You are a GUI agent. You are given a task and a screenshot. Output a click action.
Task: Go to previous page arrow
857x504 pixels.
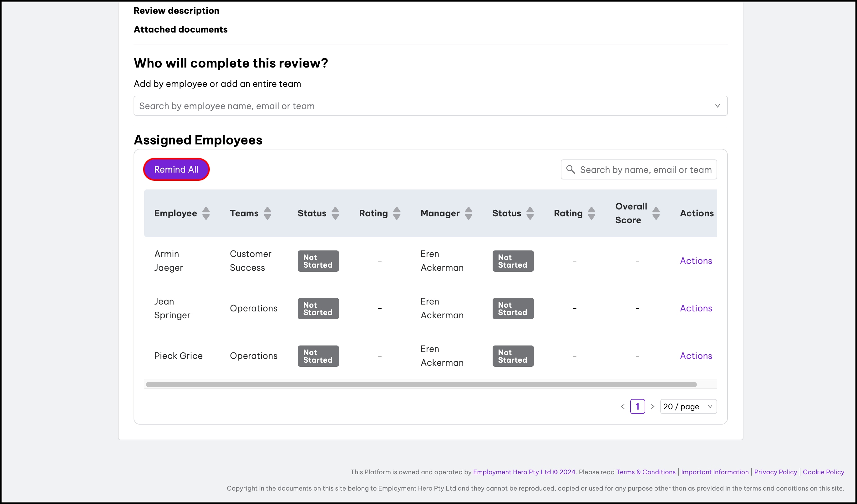(622, 406)
